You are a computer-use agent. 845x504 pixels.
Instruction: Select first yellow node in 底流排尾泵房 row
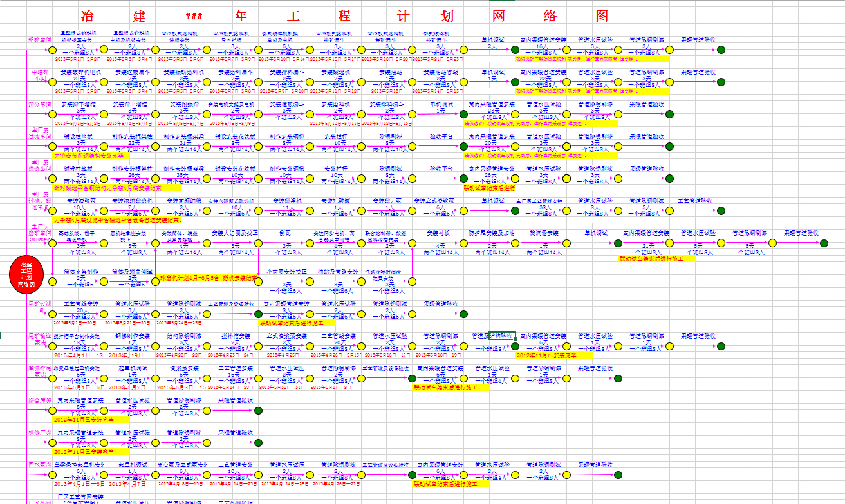tap(52, 378)
